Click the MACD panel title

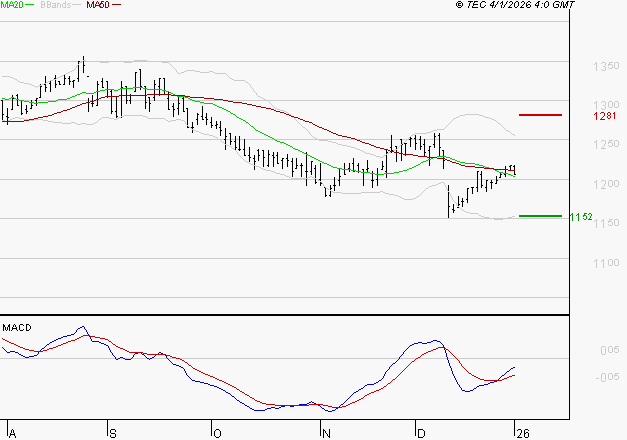[x=17, y=328]
